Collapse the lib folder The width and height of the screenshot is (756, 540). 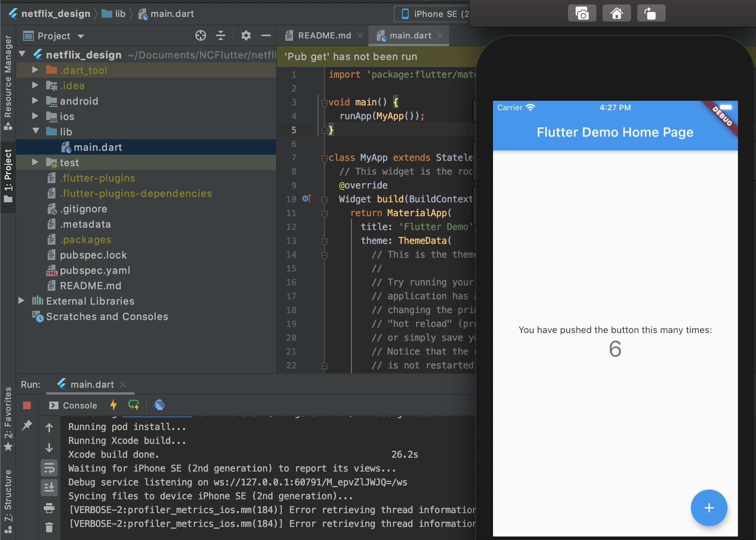tap(37, 131)
